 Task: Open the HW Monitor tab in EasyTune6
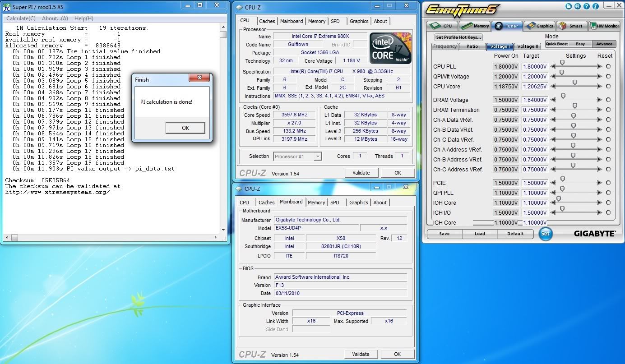click(604, 26)
